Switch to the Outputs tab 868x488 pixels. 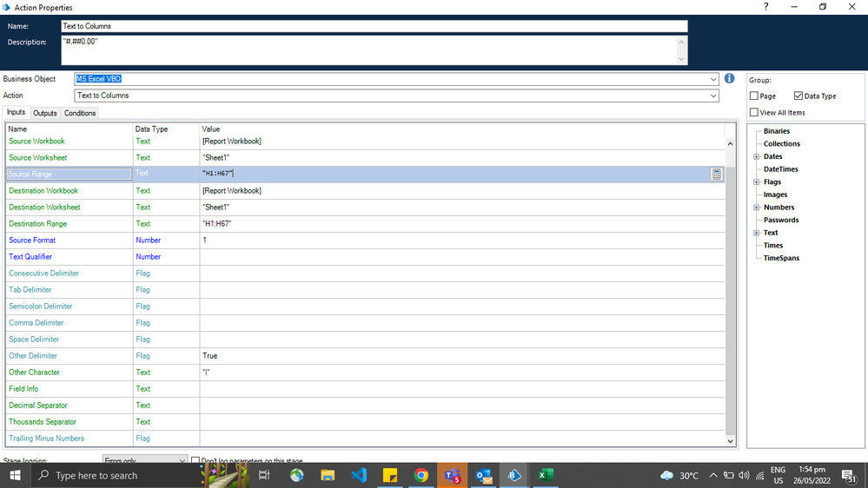pyautogui.click(x=45, y=113)
